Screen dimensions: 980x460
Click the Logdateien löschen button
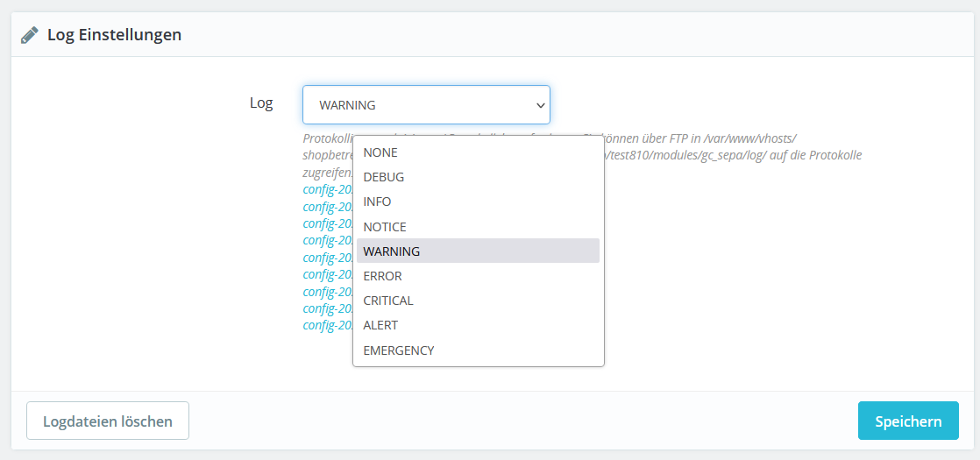pos(108,421)
